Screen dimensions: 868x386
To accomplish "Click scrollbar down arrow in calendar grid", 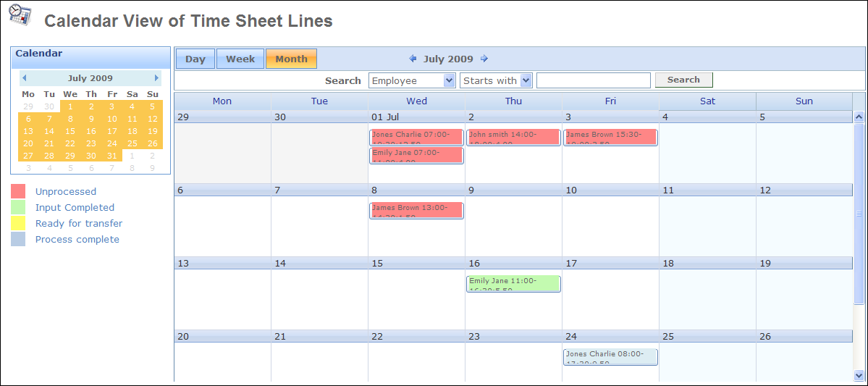I will tap(859, 375).
